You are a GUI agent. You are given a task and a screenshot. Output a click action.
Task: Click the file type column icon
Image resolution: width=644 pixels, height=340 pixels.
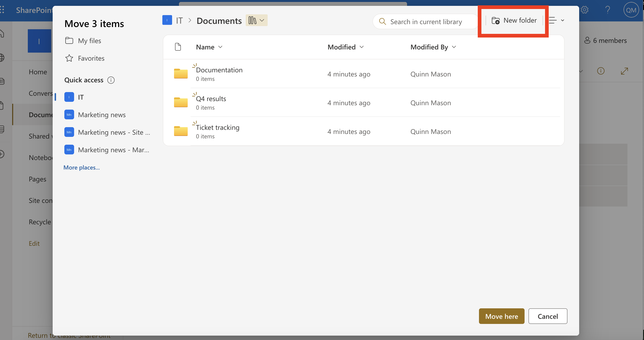click(x=178, y=47)
